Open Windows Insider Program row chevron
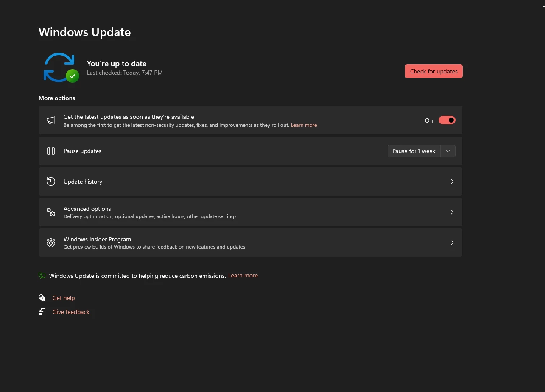The height and width of the screenshot is (392, 545). point(452,243)
